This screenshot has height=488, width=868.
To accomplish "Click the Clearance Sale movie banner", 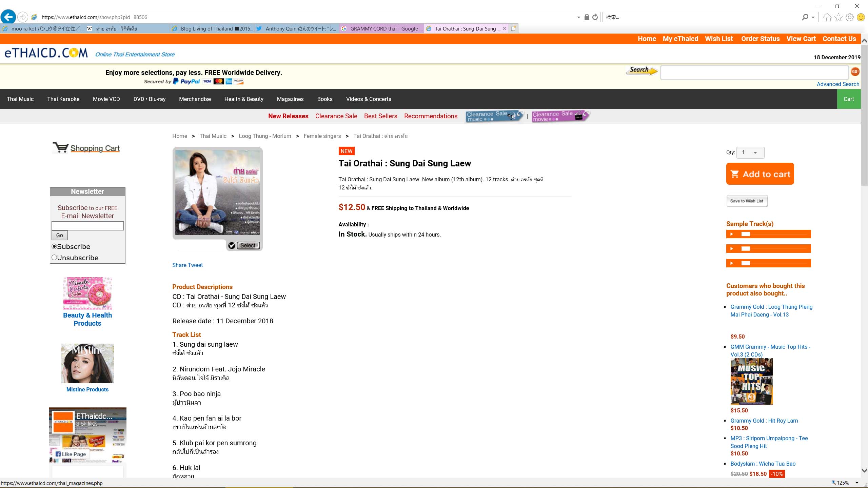I will click(x=560, y=116).
